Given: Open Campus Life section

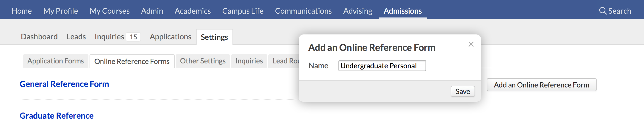Looking at the screenshot, I should pos(243,11).
